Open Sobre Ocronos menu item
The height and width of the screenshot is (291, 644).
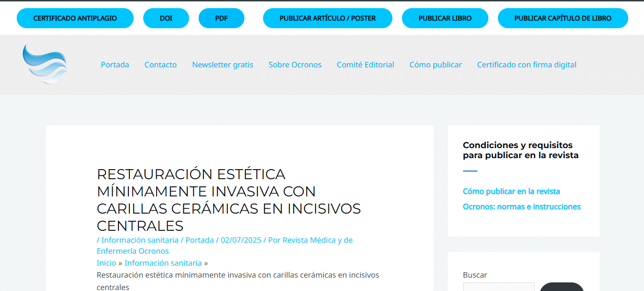pos(295,65)
